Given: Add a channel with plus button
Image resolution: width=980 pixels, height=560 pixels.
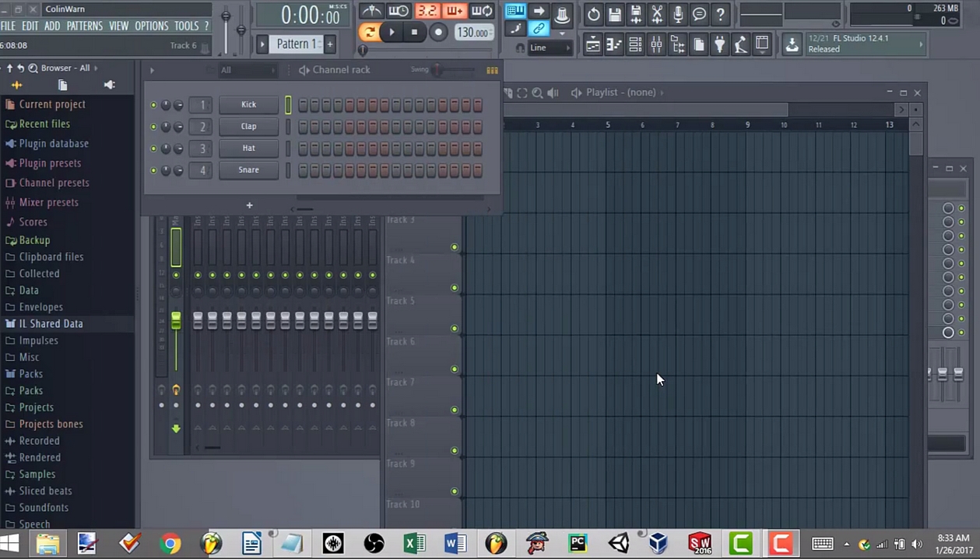Looking at the screenshot, I should coord(249,205).
